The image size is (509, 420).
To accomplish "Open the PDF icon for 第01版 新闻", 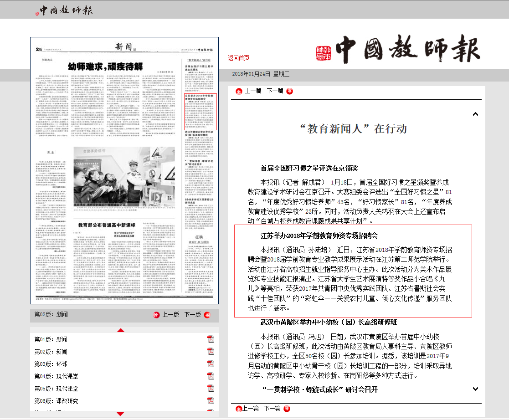I will pyautogui.click(x=211, y=339).
